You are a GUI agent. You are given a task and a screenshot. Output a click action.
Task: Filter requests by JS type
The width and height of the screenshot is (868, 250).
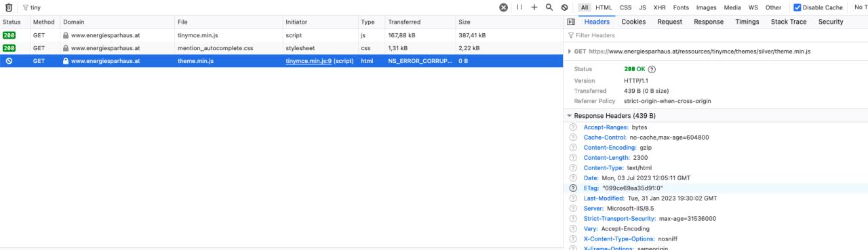point(642,7)
